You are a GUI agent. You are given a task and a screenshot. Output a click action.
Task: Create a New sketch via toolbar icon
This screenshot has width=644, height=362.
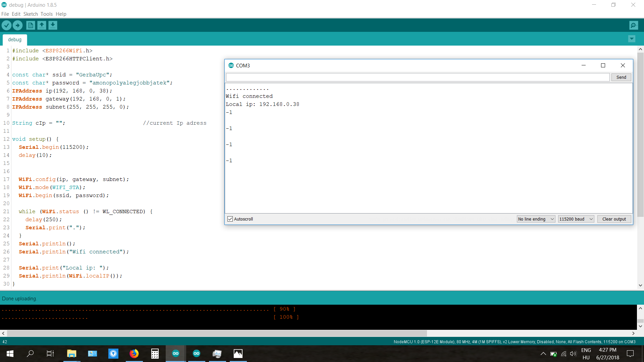(30, 25)
